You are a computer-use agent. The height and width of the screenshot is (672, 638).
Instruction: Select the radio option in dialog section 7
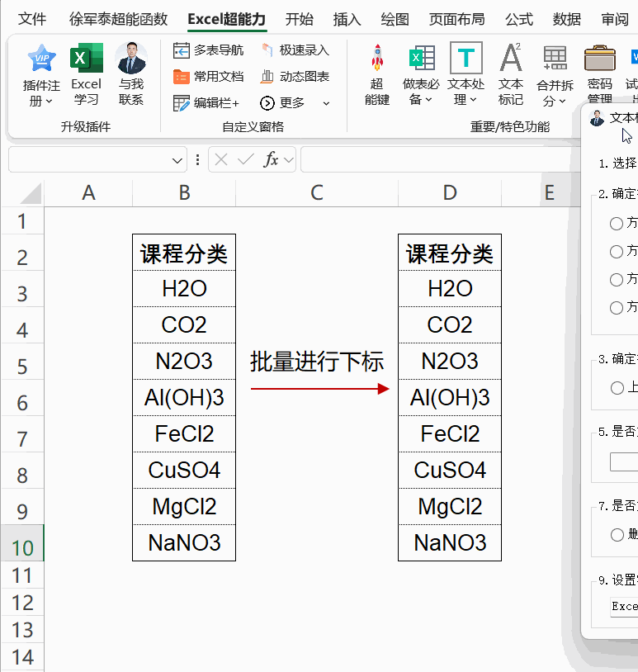coord(617,534)
